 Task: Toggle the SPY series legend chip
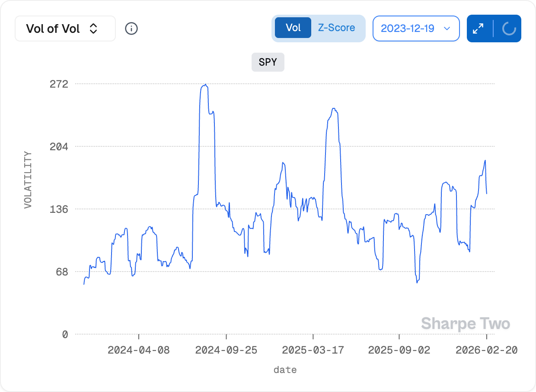(268, 62)
